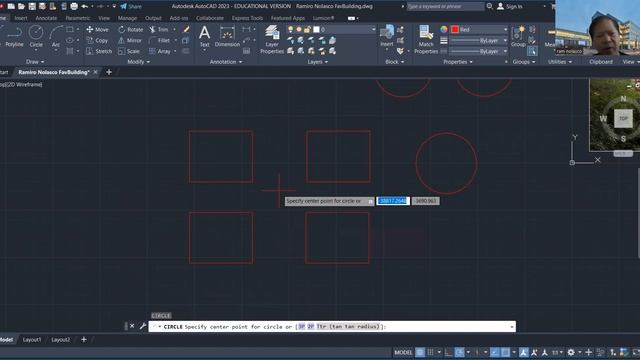640x360 pixels.
Task: Toggle object snap tracking in status bar
Action: (x=495, y=352)
